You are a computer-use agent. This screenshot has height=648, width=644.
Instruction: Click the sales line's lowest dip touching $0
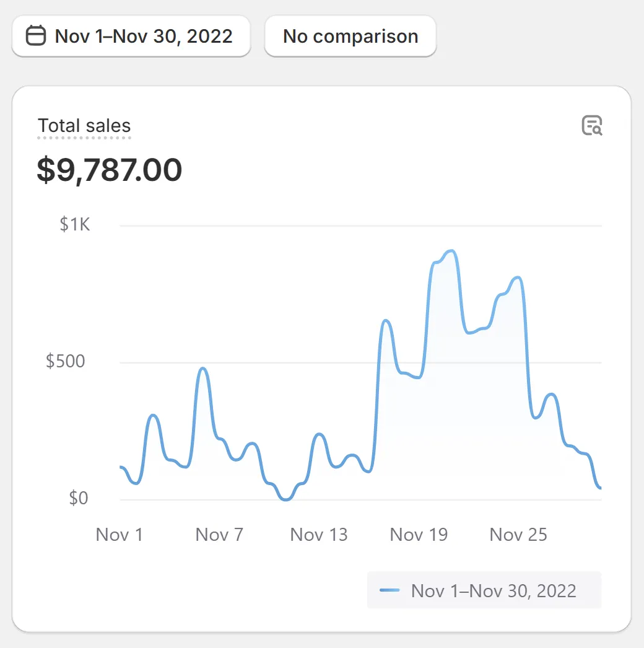point(285,499)
